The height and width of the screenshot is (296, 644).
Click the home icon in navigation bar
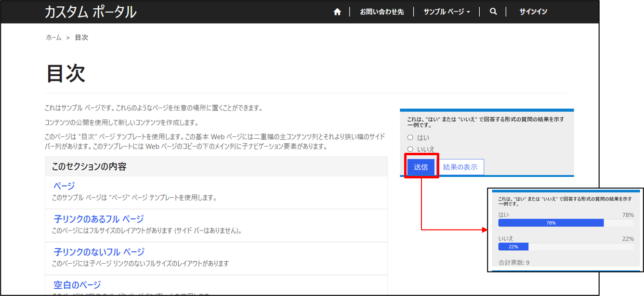tap(337, 12)
